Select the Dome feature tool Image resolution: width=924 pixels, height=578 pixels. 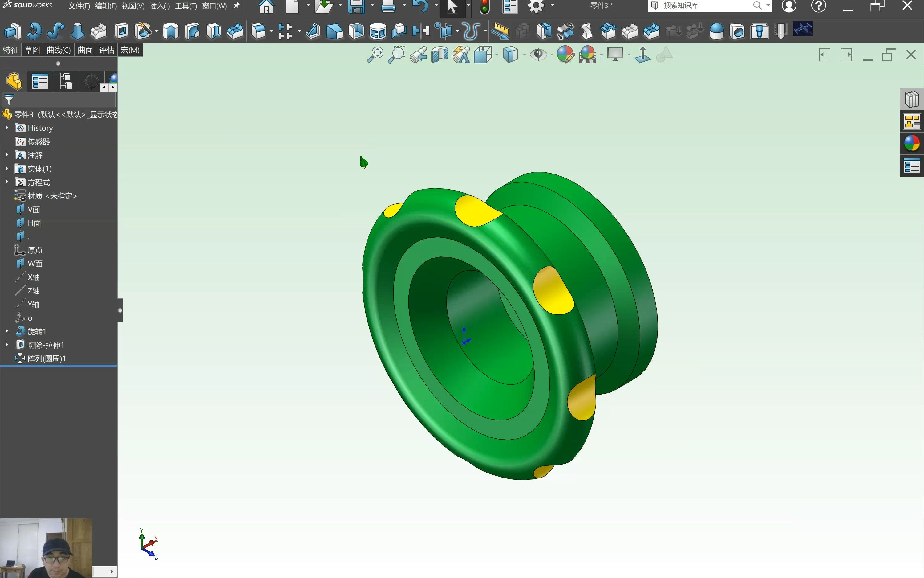point(716,31)
